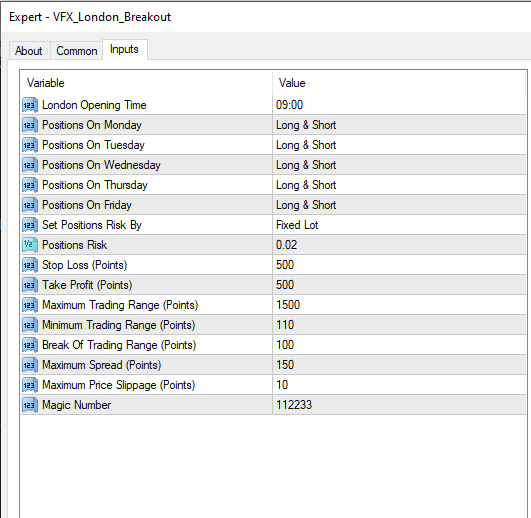Click the Stop Loss (Points) row icon
This screenshot has height=518, width=531.
click(30, 265)
